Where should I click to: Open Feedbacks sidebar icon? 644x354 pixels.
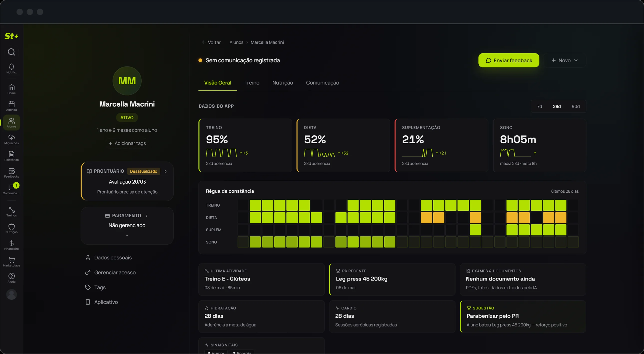pyautogui.click(x=12, y=173)
